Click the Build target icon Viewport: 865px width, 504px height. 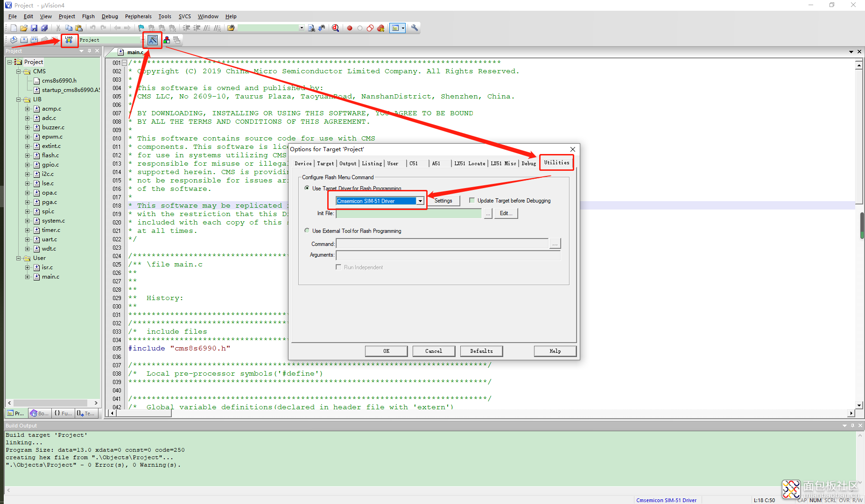click(x=24, y=40)
